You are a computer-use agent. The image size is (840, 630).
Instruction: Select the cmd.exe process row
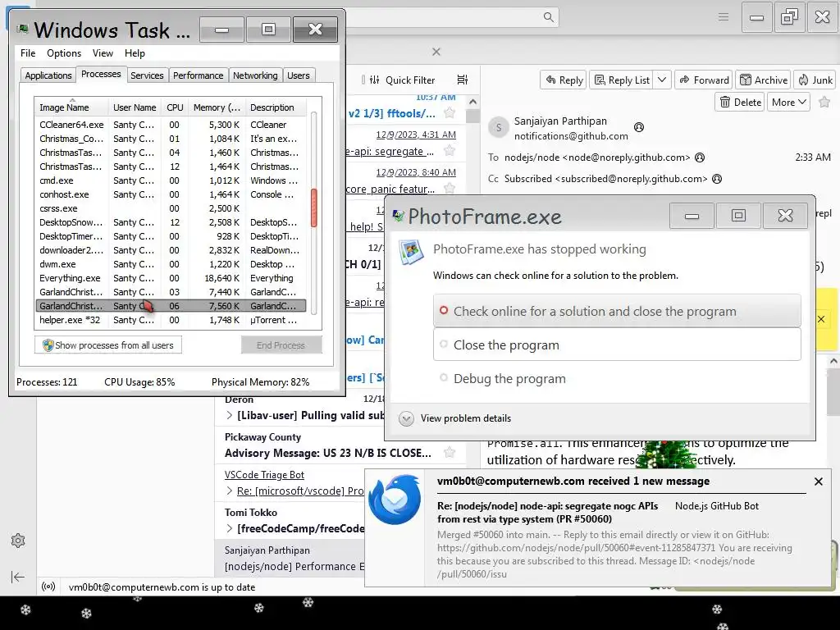(171, 180)
